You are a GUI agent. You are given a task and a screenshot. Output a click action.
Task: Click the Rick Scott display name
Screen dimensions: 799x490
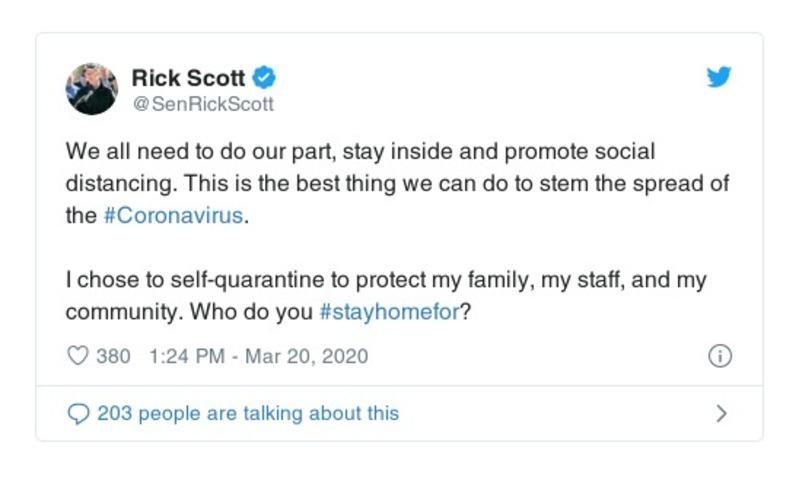coord(188,78)
